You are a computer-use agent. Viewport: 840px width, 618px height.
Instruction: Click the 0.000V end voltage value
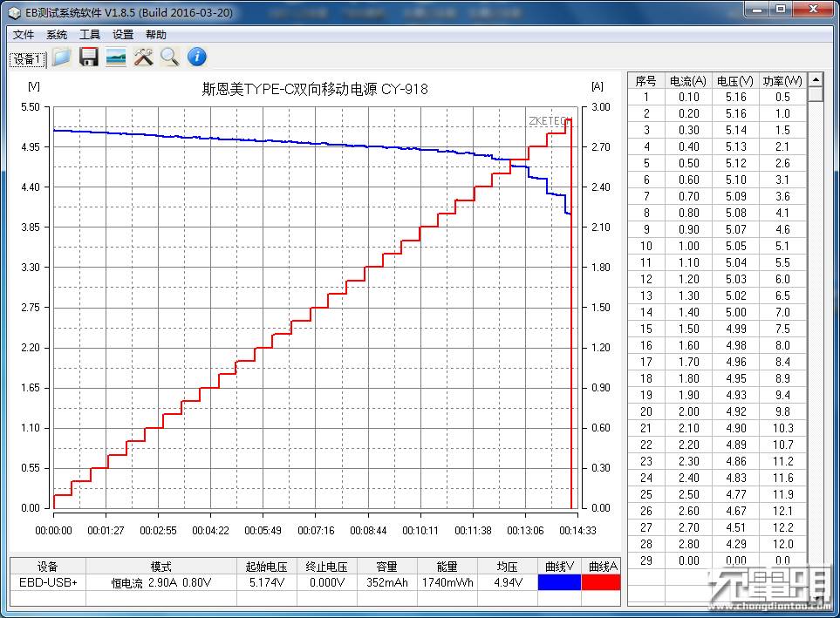pos(327,582)
